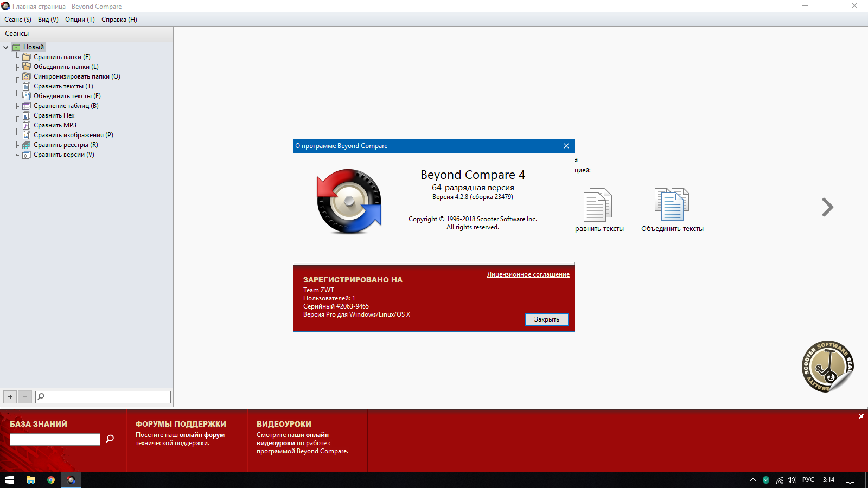The width and height of the screenshot is (868, 488).
Task: Click the Сравнить реестры icon
Action: [x=26, y=145]
